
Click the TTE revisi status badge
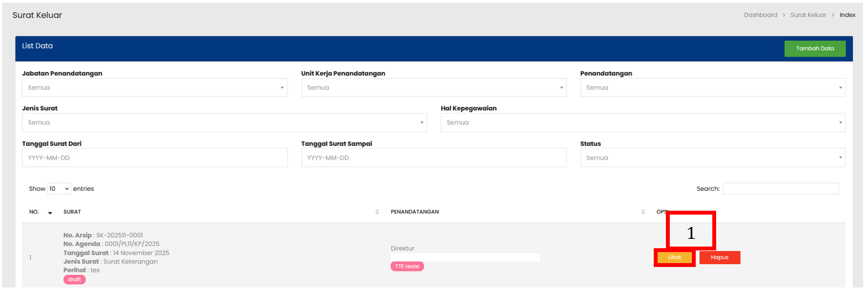pyautogui.click(x=407, y=266)
